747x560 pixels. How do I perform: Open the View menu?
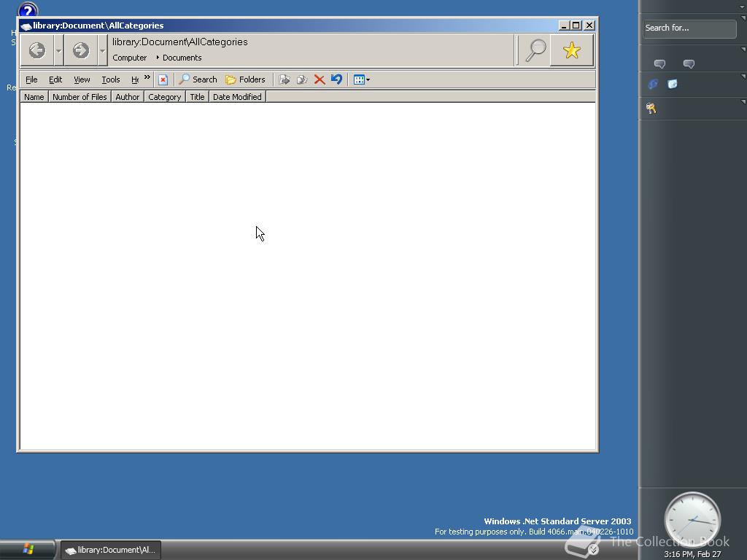point(82,79)
